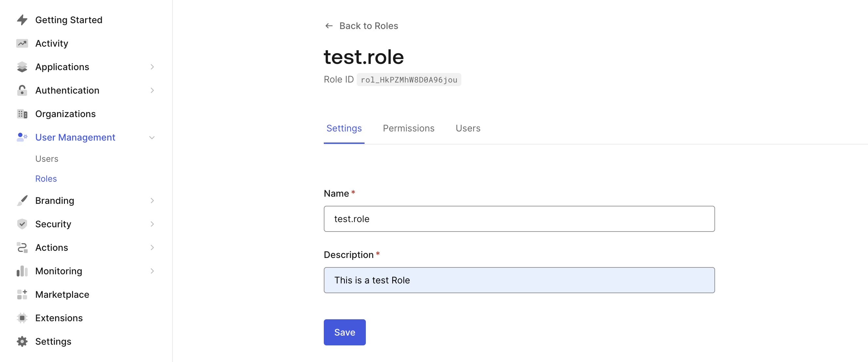Expand the Monitoring submenu chevron
The height and width of the screenshot is (362, 868).
click(x=152, y=271)
